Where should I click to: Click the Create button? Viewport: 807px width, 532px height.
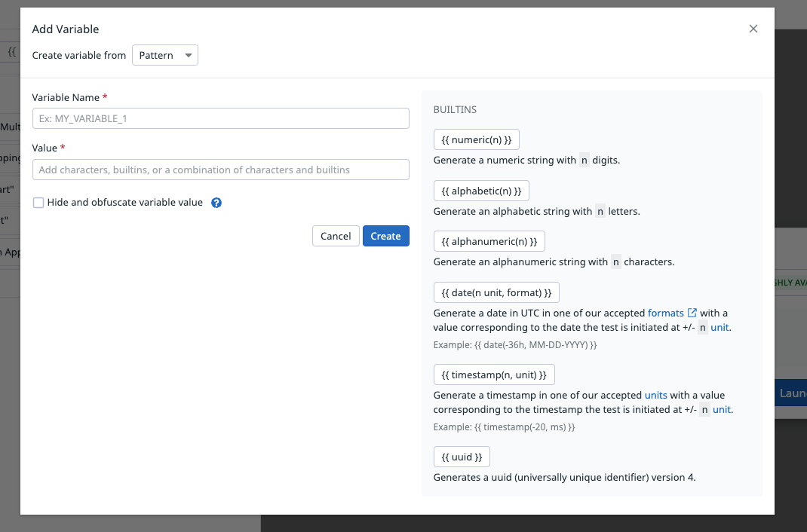point(385,235)
